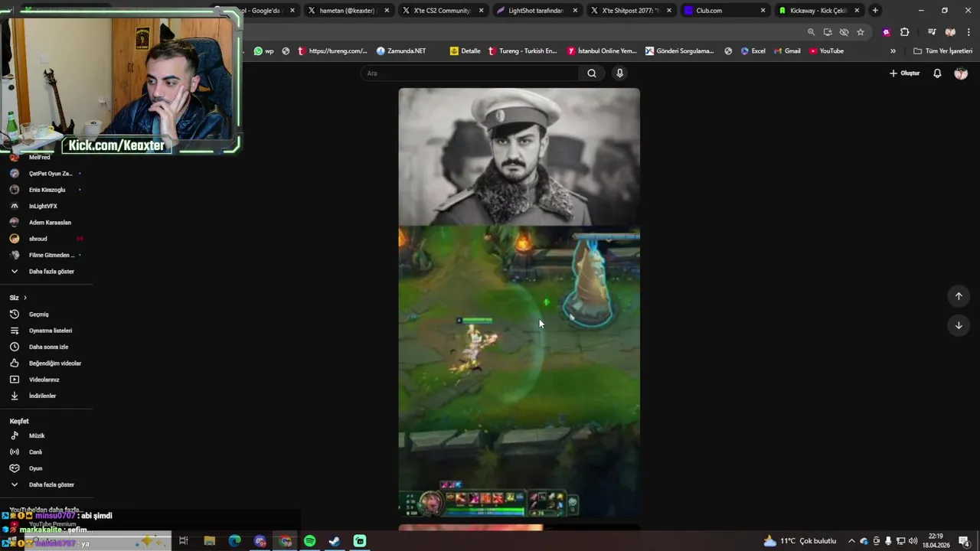This screenshot has width=980, height=551.
Task: Open the tureng.com bookmark
Action: pos(332,51)
